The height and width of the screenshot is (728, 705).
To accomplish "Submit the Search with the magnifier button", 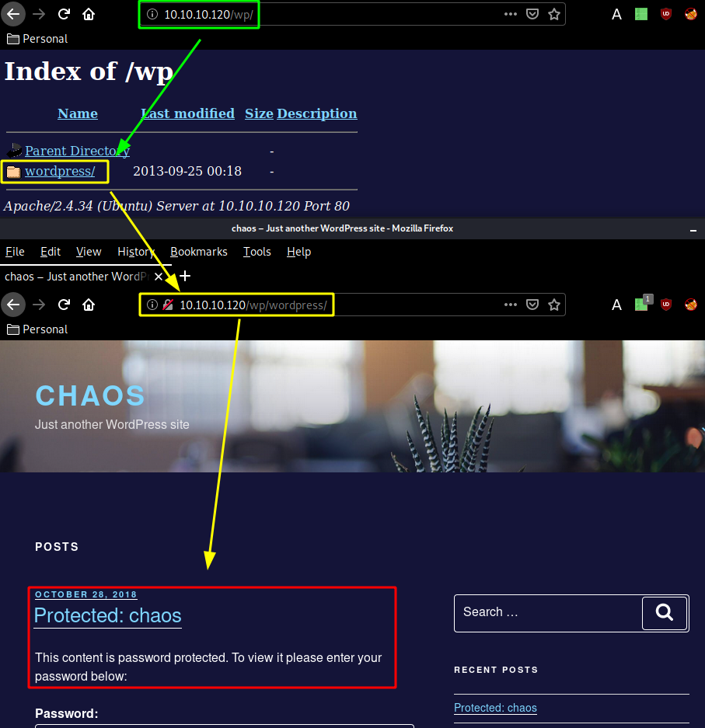I will click(665, 613).
